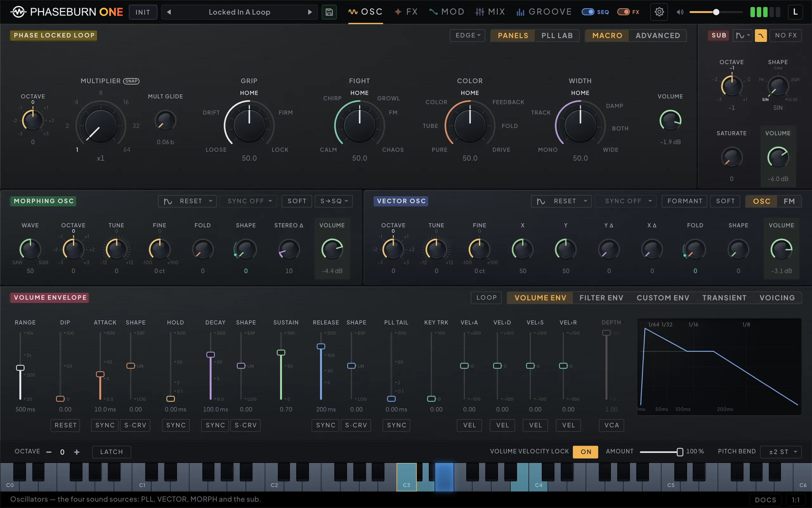Toggle the multiplier SNAP badge
The height and width of the screenshot is (508, 812).
coord(131,81)
